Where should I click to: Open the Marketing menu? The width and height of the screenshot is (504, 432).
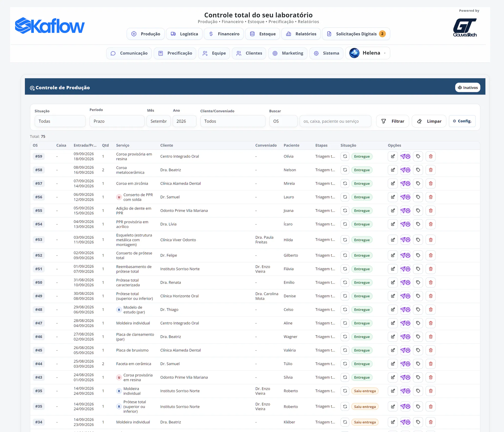point(288,53)
